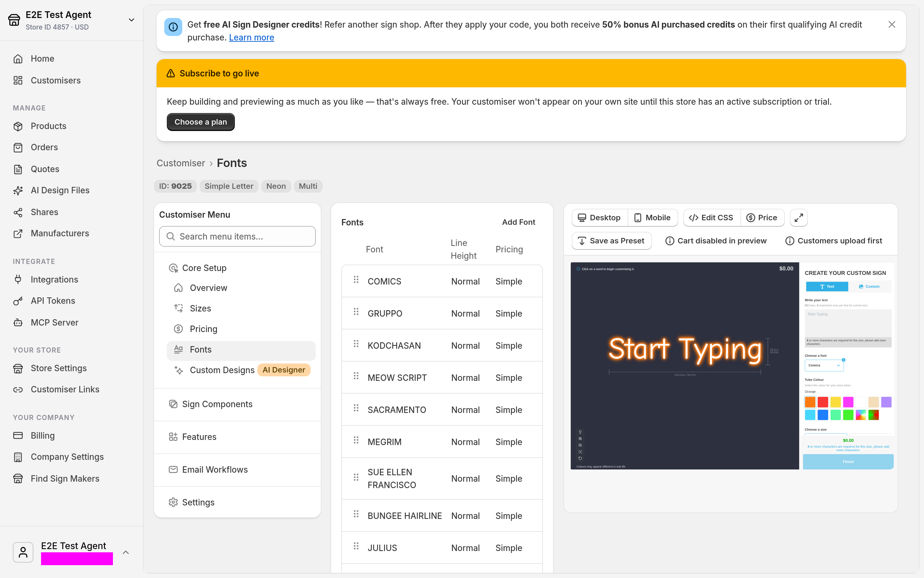The image size is (924, 578).
Task: Switch preview to Desktop view
Action: pyautogui.click(x=600, y=217)
